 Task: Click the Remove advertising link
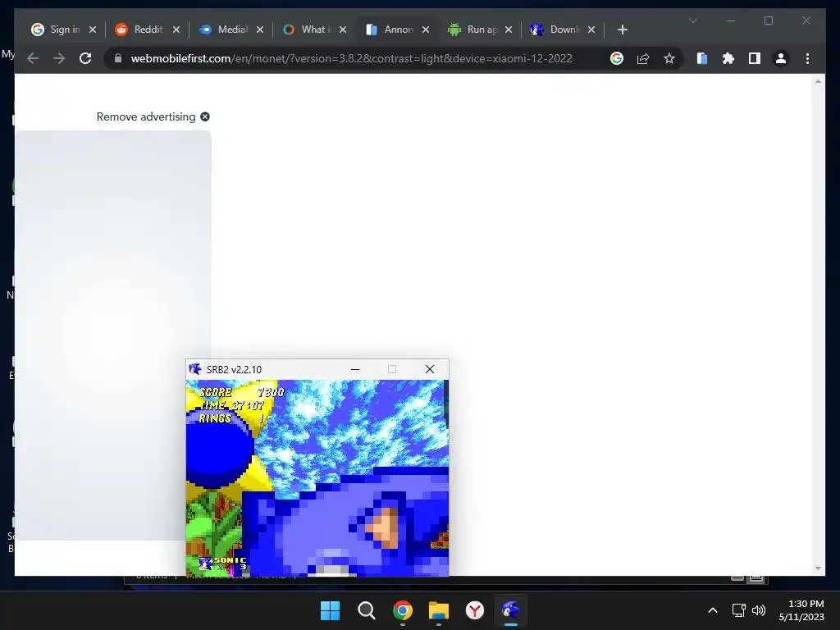pos(146,116)
